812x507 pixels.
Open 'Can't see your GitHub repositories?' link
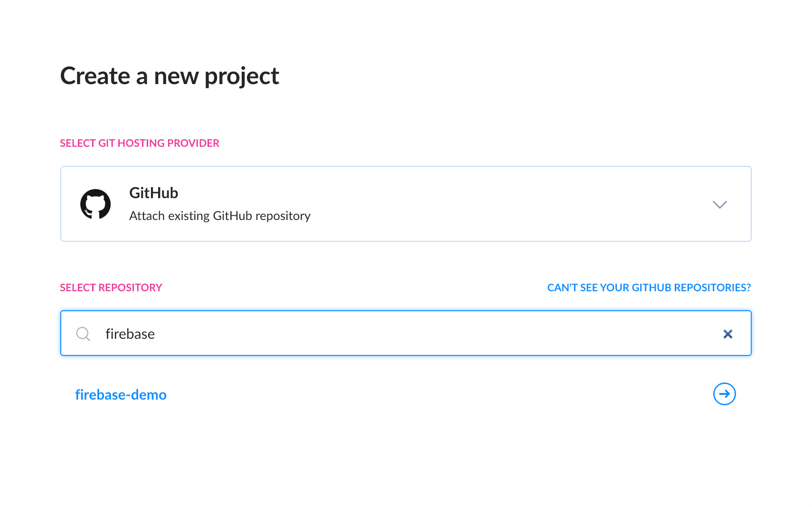coord(649,287)
